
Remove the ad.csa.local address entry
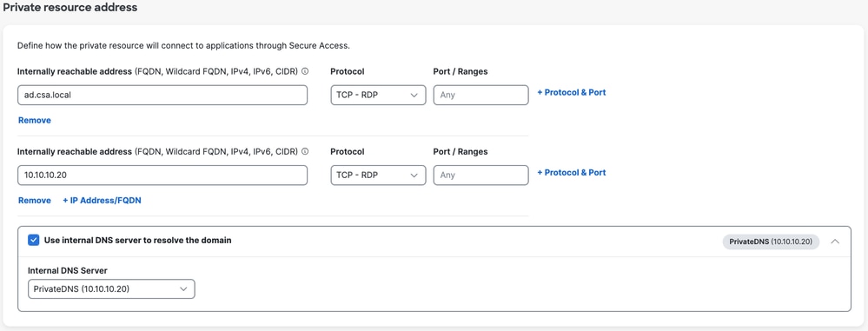(35, 120)
